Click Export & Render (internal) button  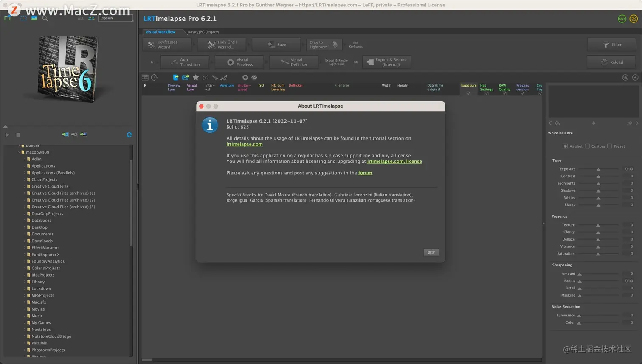(x=386, y=62)
